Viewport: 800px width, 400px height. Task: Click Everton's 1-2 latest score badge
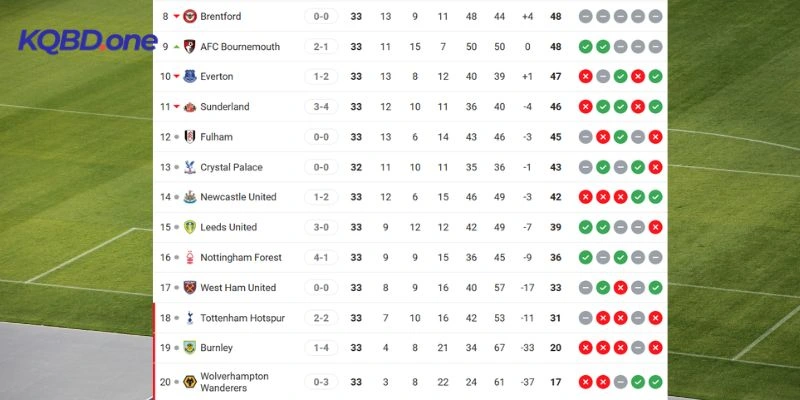[321, 77]
